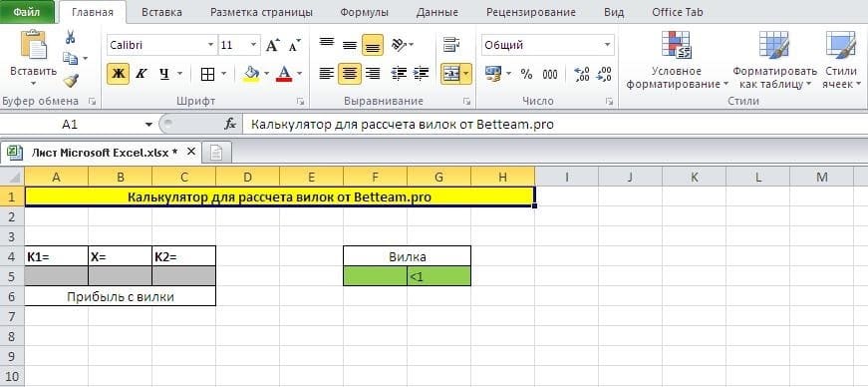Select cell with text Вилка
Image resolution: width=868 pixels, height=387 pixels.
[407, 256]
